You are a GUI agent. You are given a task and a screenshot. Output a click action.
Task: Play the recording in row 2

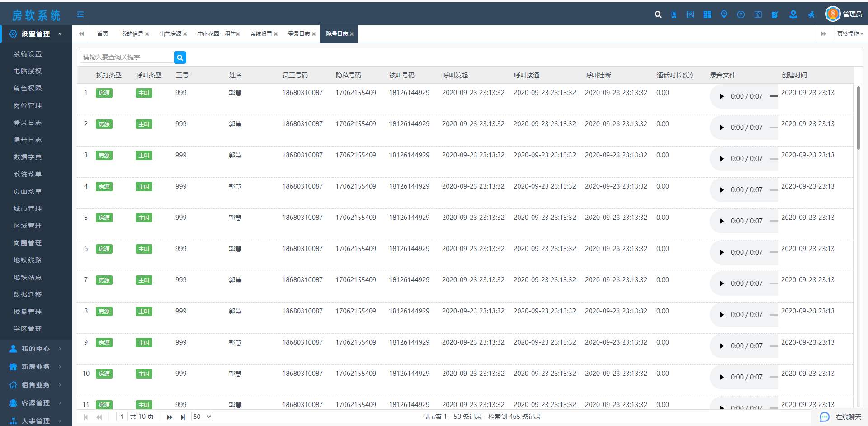(722, 128)
